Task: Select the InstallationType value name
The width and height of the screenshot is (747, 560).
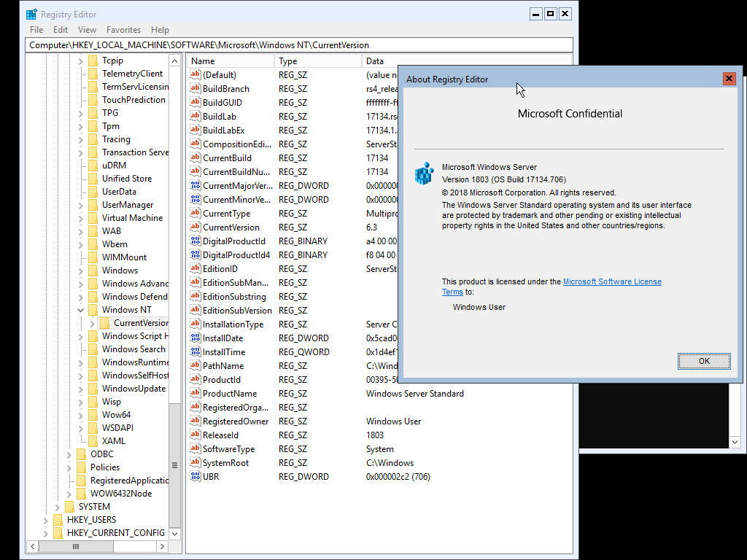Action: (x=233, y=324)
